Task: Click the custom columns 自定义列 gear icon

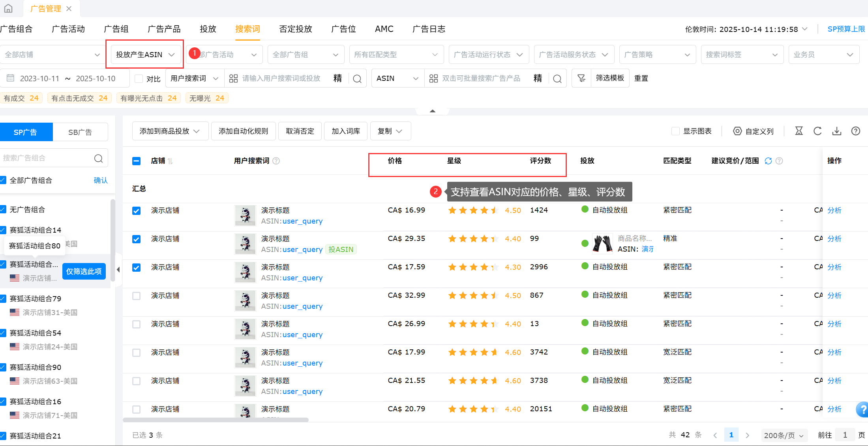Action: tap(737, 131)
